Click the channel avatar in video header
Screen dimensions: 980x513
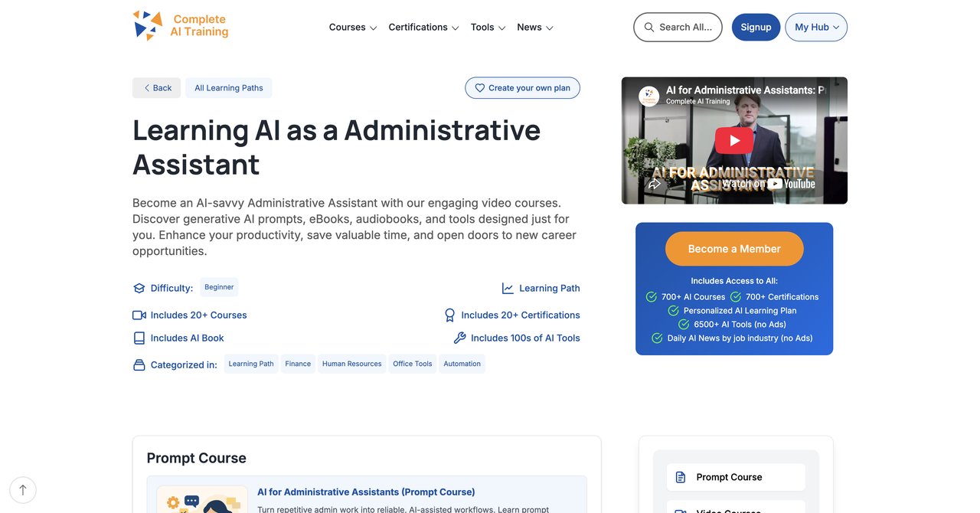649,96
